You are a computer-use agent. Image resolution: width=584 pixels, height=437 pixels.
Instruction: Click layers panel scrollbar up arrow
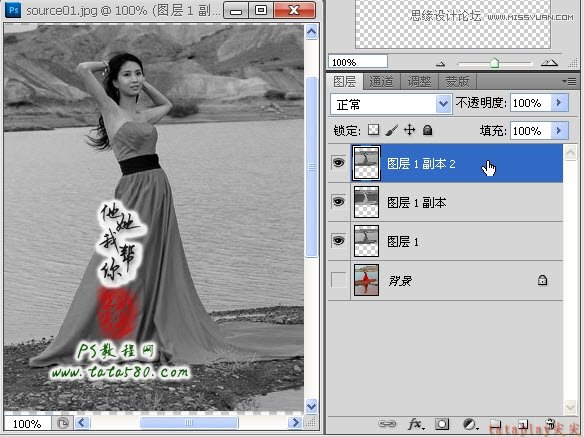point(570,152)
